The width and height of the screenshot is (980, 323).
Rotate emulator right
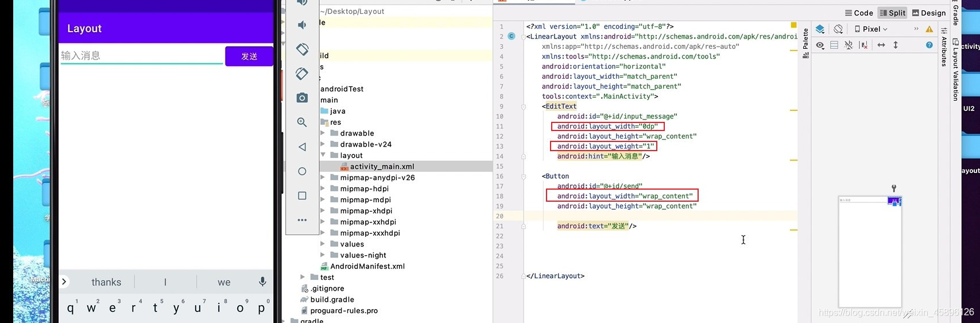click(x=302, y=74)
